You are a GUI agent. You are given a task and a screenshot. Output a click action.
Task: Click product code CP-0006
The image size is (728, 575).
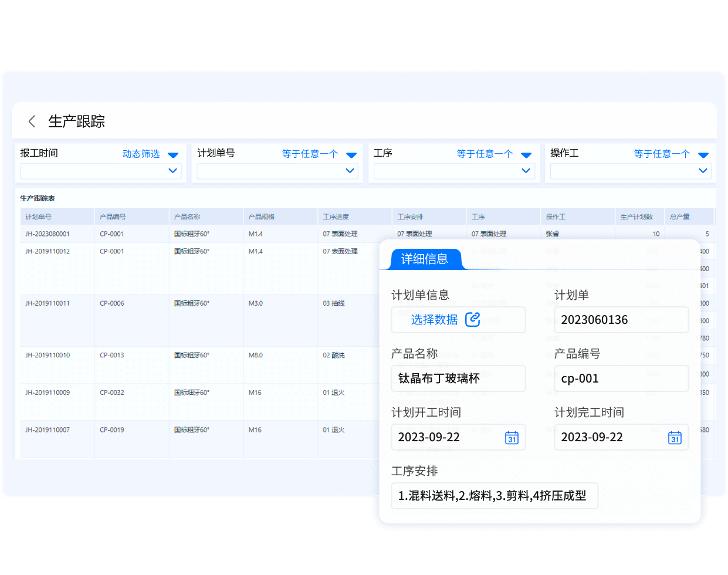pyautogui.click(x=112, y=303)
